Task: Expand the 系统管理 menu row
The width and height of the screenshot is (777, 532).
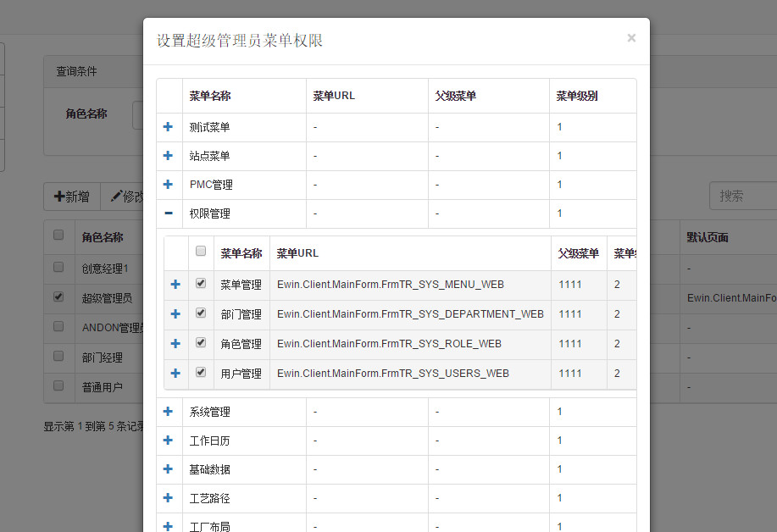Action: click(x=168, y=412)
